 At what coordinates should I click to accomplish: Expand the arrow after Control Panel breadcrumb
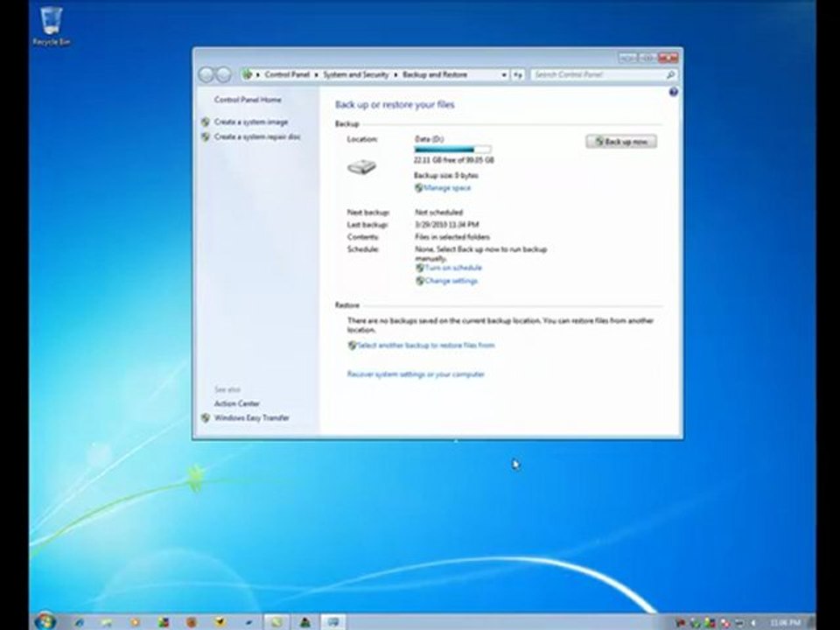click(316, 75)
